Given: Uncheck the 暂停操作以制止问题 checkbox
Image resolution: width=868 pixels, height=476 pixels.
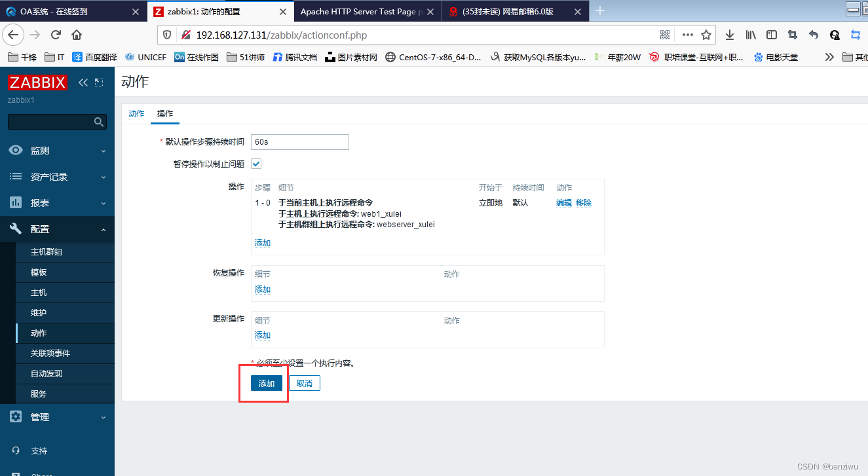Looking at the screenshot, I should tap(256, 164).
